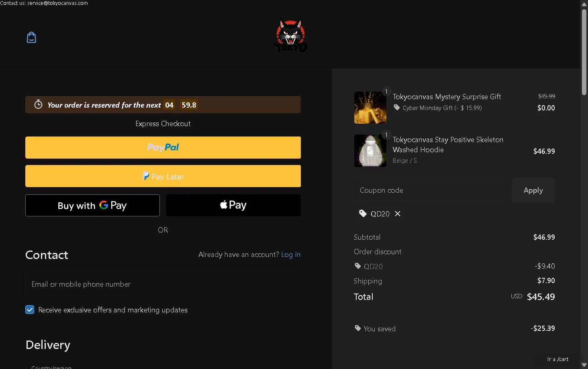Viewport: 588px width, 369px height.
Task: Click the Cyber Monday Gift tag icon
Action: tap(397, 108)
